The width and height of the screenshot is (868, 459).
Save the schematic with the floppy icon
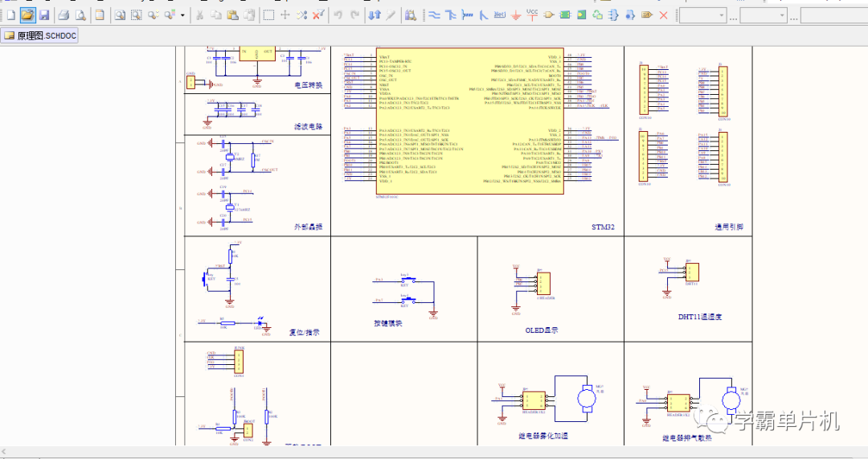click(x=44, y=15)
